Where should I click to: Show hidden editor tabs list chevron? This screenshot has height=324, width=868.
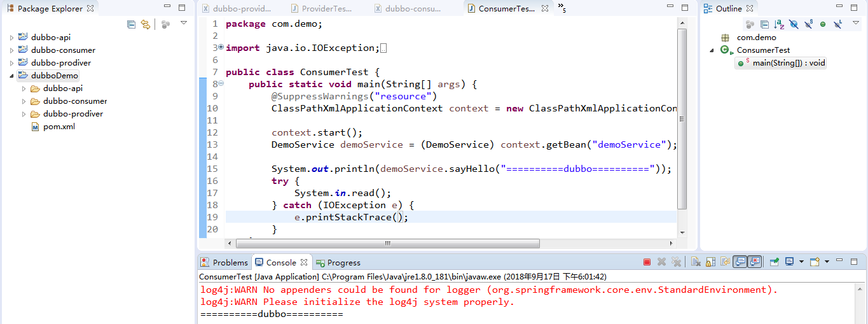(x=561, y=8)
